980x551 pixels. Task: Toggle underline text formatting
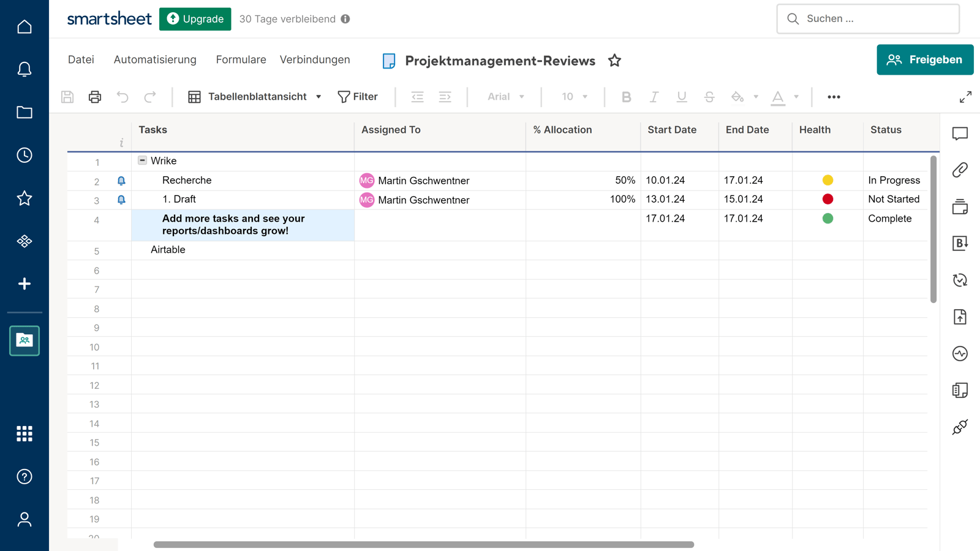click(x=681, y=97)
